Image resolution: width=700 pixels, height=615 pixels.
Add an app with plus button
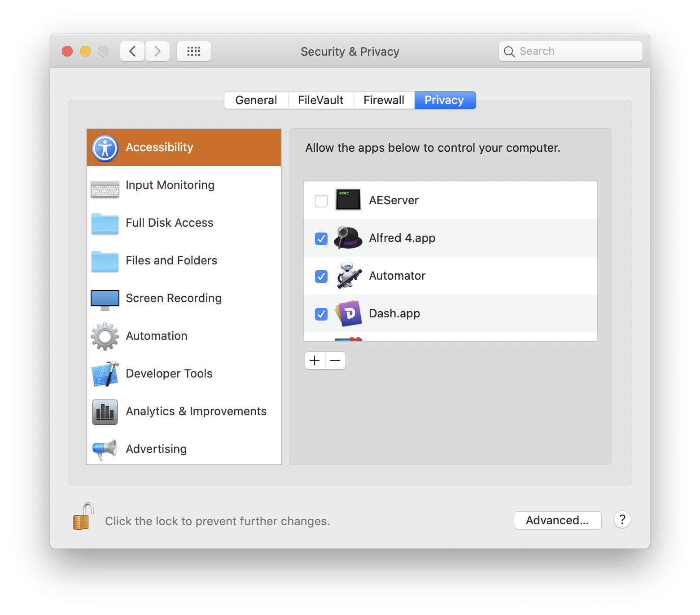click(315, 360)
